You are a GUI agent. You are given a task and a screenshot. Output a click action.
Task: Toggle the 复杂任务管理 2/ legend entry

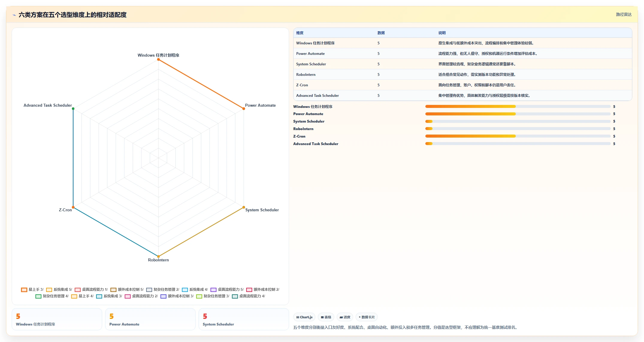pyautogui.click(x=163, y=290)
